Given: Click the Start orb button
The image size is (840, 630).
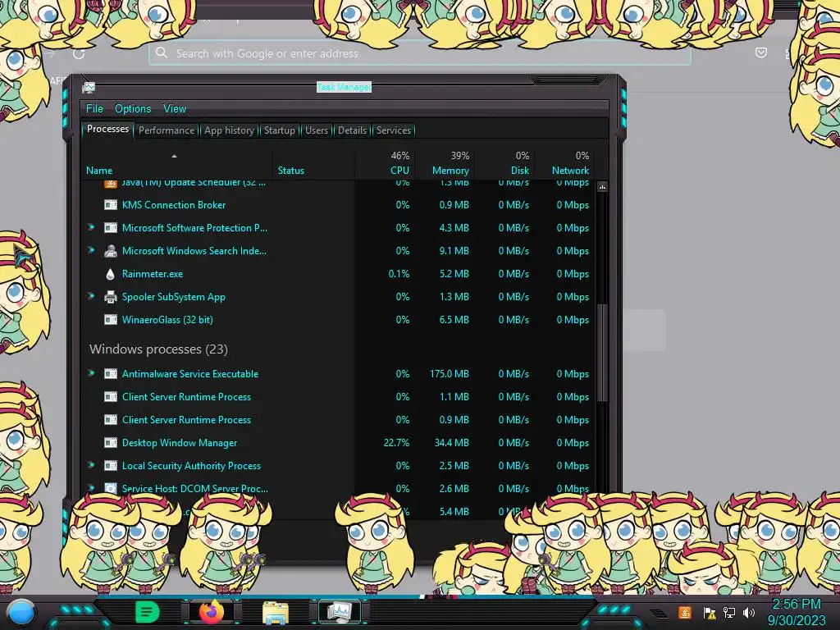Looking at the screenshot, I should coord(21,612).
